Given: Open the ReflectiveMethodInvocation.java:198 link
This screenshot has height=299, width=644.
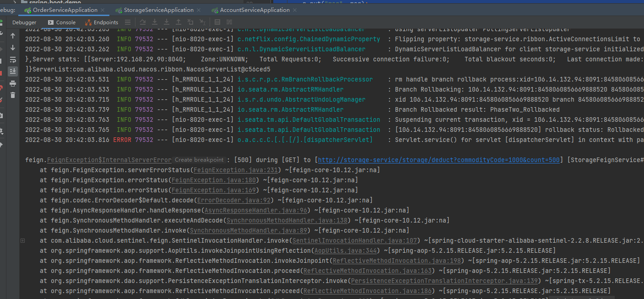Looking at the screenshot, I should 396,261.
